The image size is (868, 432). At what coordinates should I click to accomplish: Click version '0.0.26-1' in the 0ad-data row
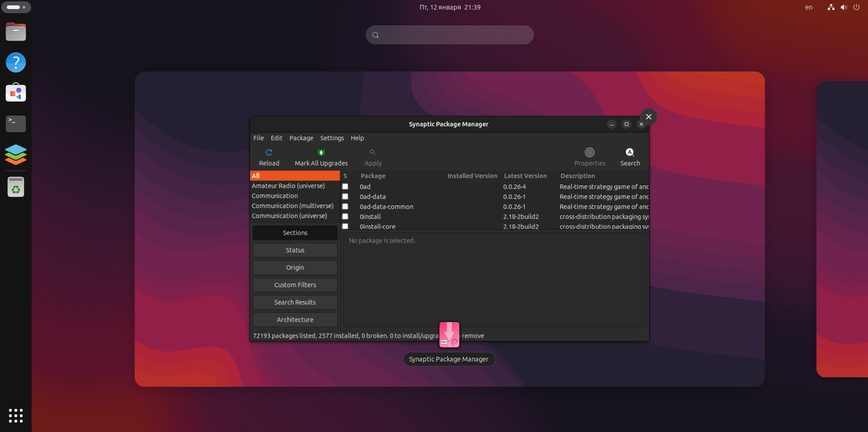click(x=514, y=197)
